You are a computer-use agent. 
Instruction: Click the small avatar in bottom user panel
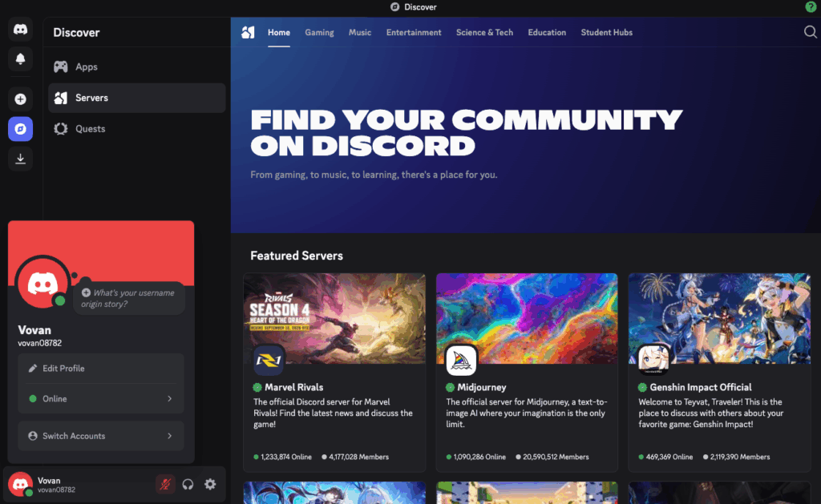20,484
